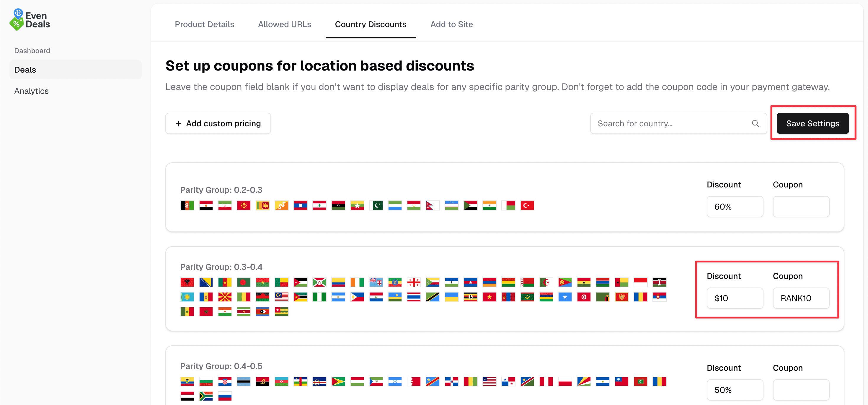
Task: Go to the Add to Site tab
Action: 451,24
